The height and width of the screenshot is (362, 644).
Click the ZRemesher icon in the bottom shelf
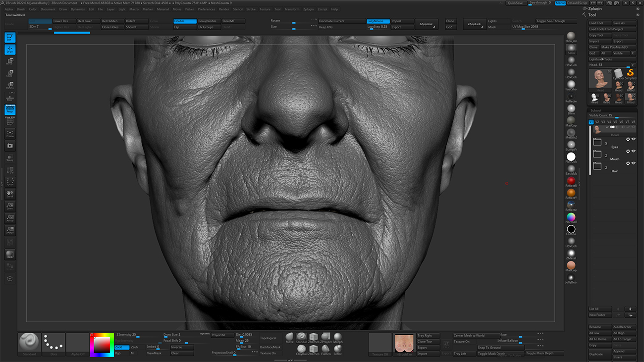(x=314, y=337)
